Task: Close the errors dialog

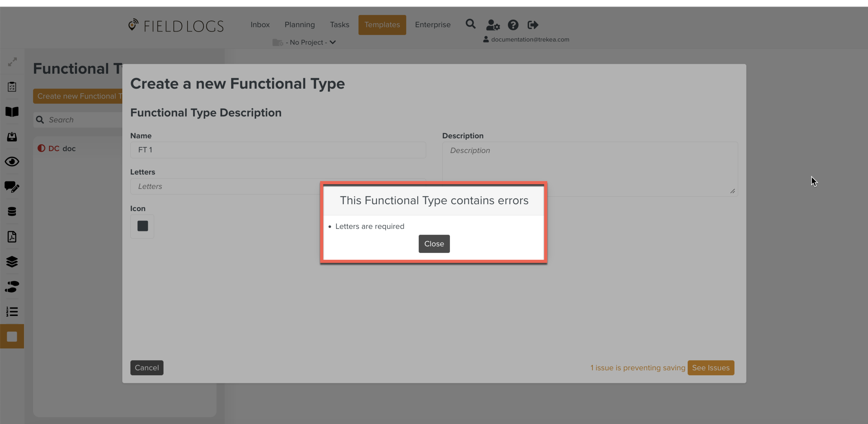Action: (x=434, y=244)
